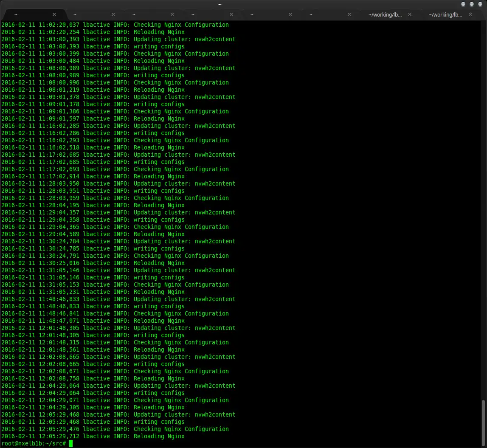
Task: Click line 11:30:24,791 Checking Nginx Configuration
Action: (x=115, y=256)
